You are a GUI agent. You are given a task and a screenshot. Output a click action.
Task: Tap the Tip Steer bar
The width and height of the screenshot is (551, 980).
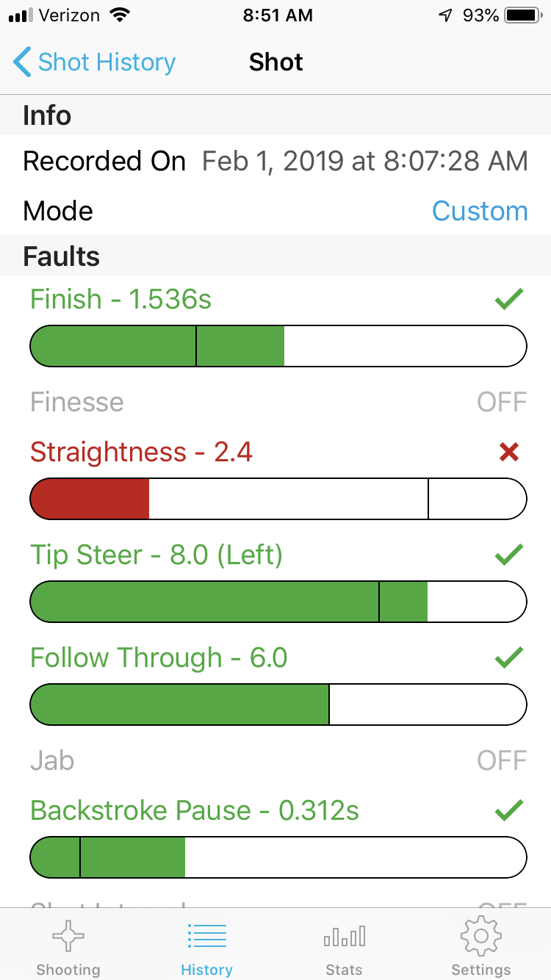[x=278, y=601]
